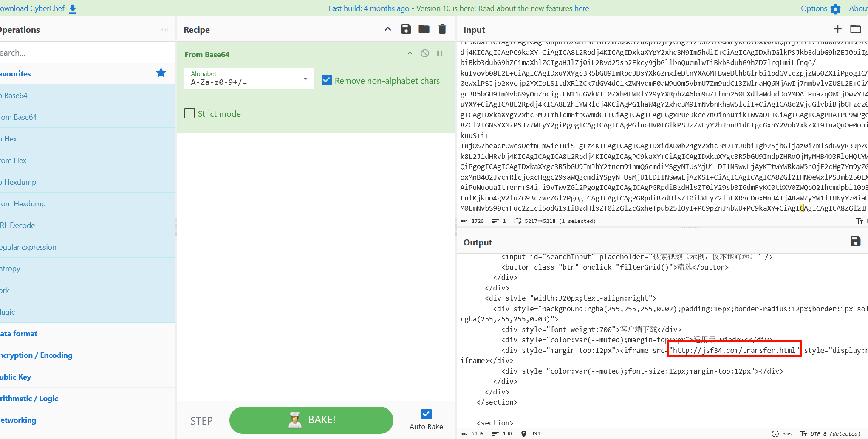Click the output position pin icon
This screenshot has height=439, width=868.
[524, 433]
